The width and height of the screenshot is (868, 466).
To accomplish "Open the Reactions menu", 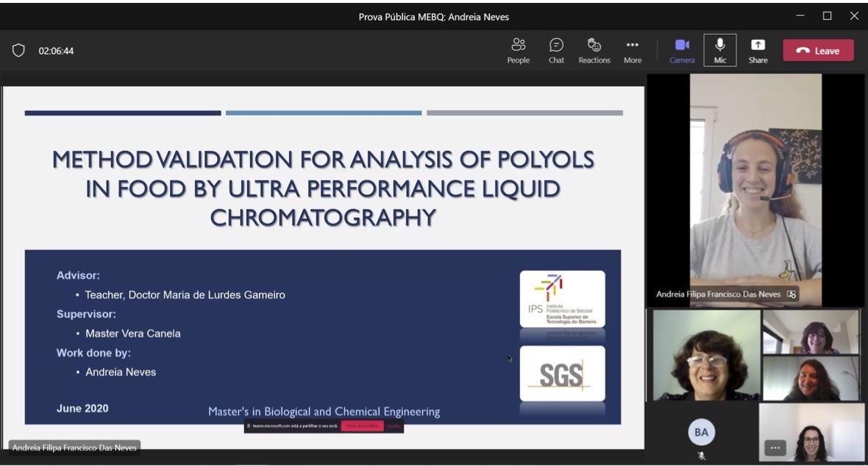I will pyautogui.click(x=594, y=51).
